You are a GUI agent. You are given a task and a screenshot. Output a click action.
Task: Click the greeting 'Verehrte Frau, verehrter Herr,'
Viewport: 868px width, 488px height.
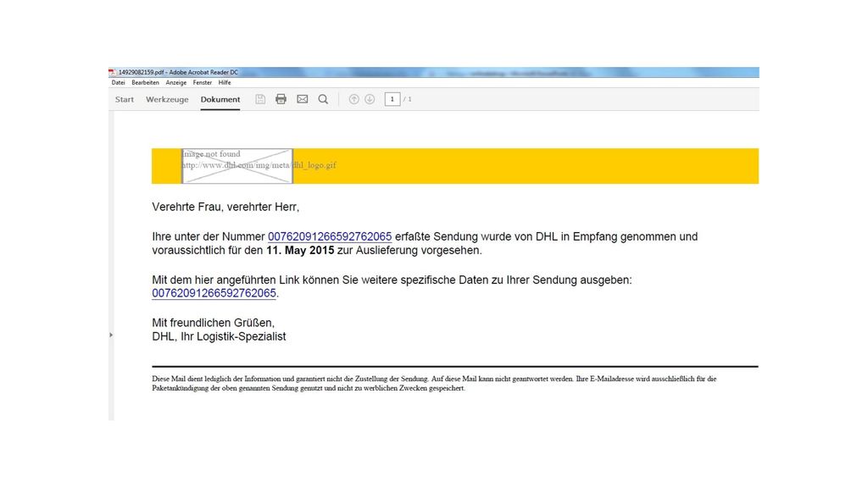coord(225,207)
